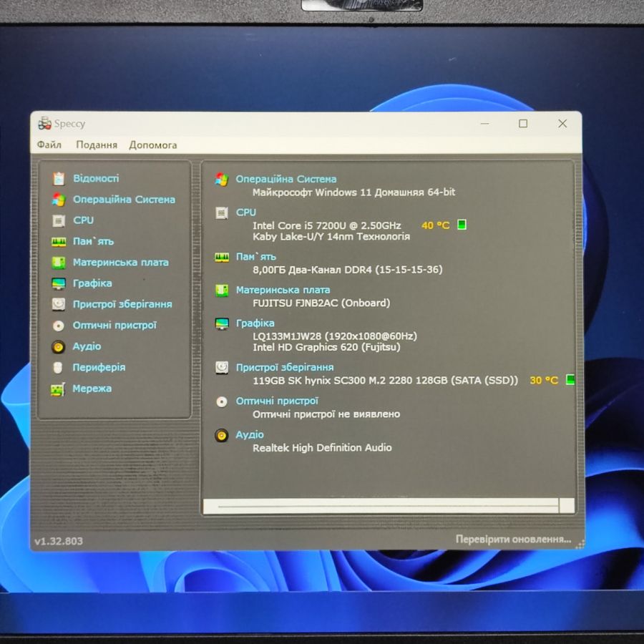Image resolution: width=644 pixels, height=644 pixels.
Task: Click Пам'ять heading in summary panel
Action: click(x=256, y=257)
